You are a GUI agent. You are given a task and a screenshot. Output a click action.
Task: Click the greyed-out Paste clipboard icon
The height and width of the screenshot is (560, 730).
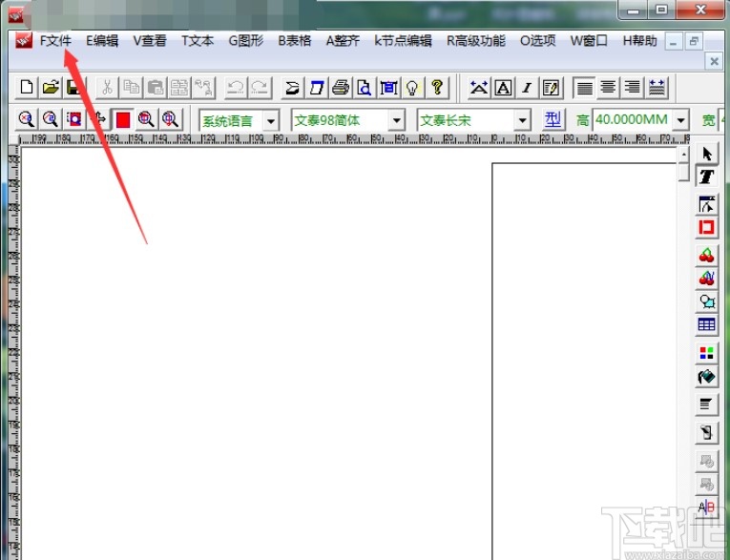(x=156, y=88)
